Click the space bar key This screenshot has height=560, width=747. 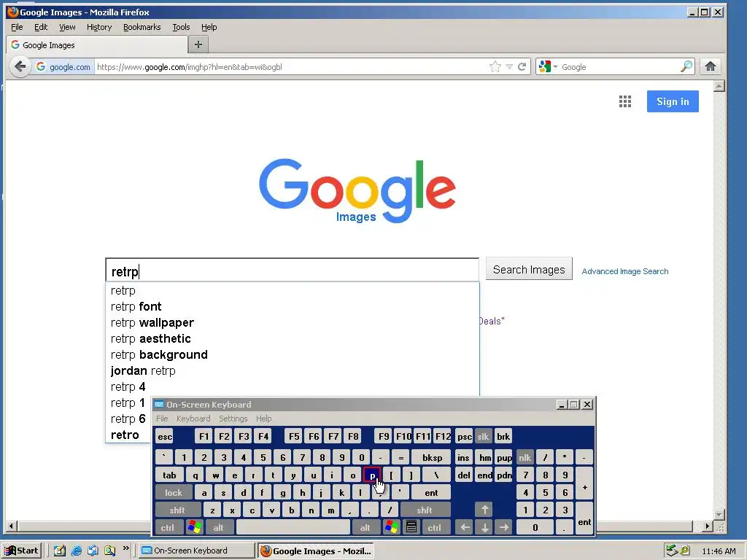(x=293, y=528)
